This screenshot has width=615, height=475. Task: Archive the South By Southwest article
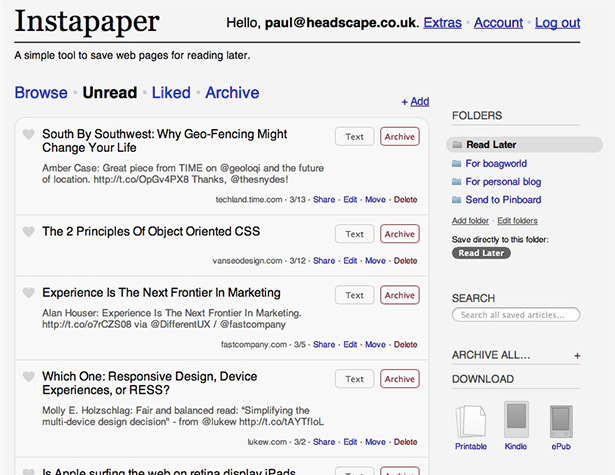(x=400, y=136)
